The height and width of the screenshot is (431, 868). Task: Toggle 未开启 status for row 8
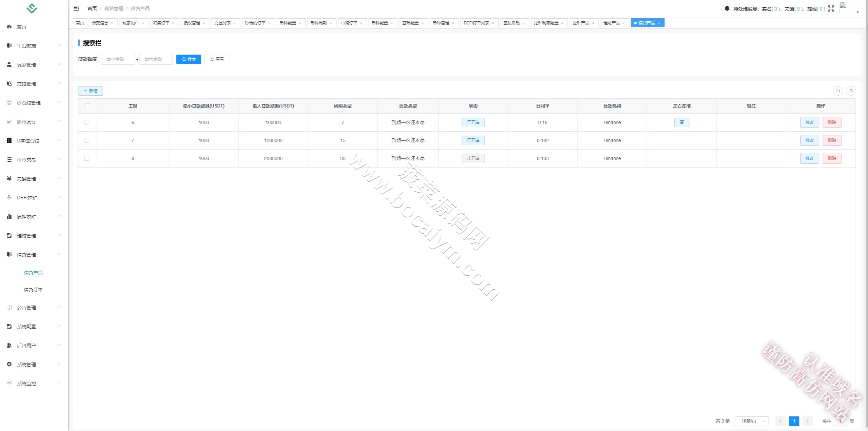pyautogui.click(x=473, y=158)
